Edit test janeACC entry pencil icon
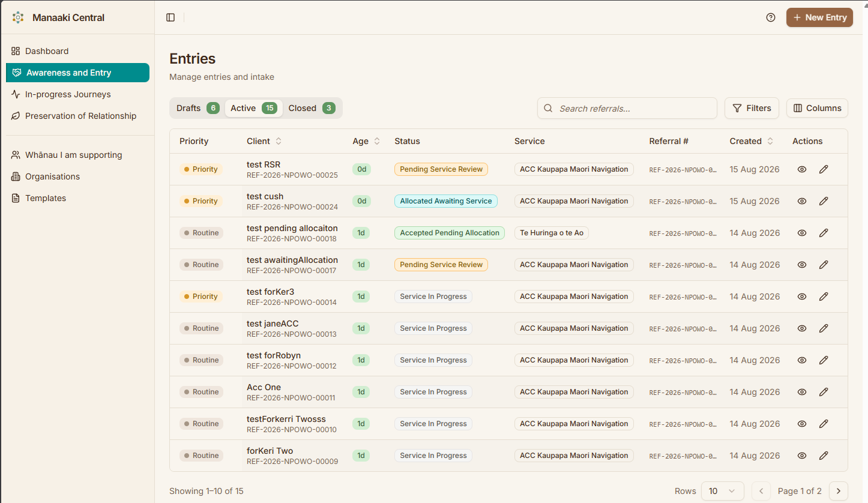Viewport: 868px width, 503px height. (824, 328)
